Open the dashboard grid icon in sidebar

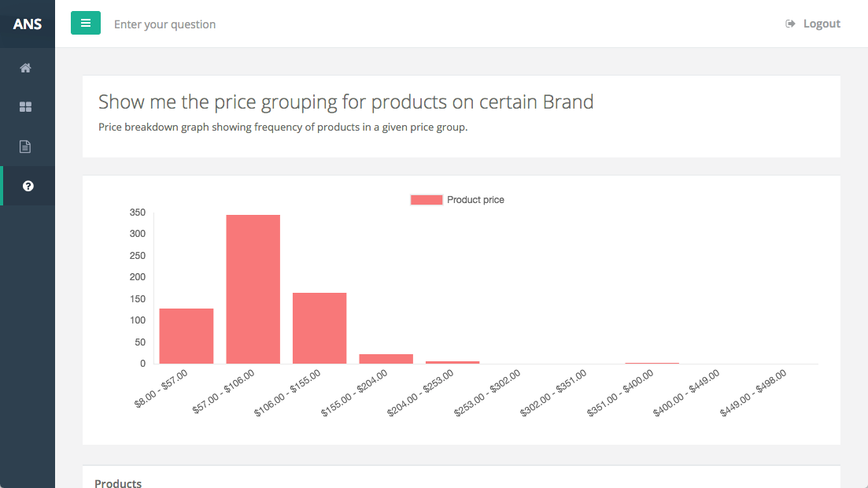pyautogui.click(x=25, y=107)
